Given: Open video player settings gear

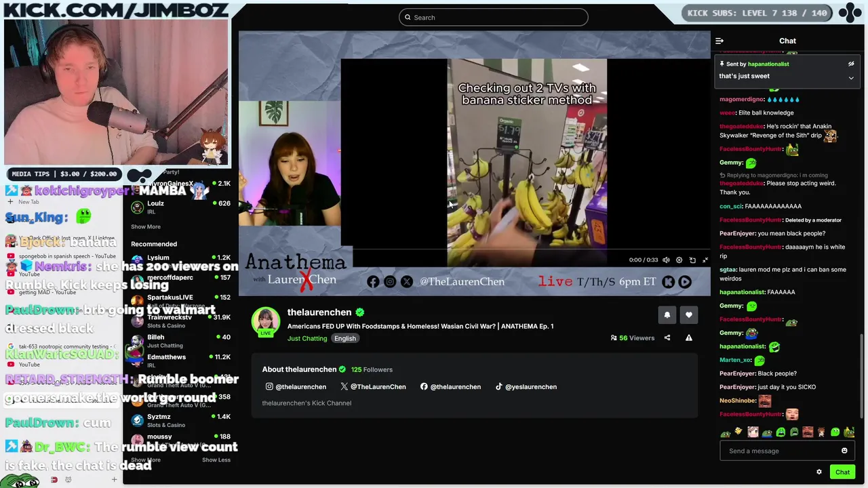Looking at the screenshot, I should coord(679,260).
